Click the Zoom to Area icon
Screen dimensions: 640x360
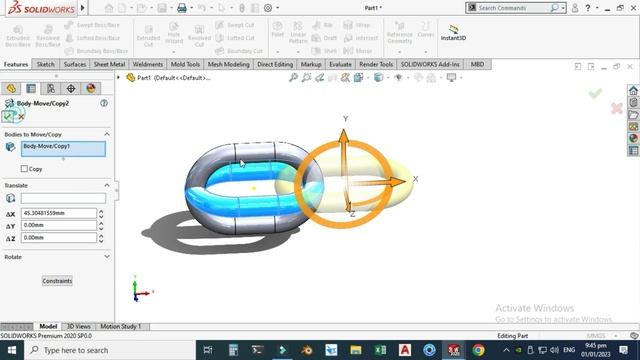click(306, 78)
